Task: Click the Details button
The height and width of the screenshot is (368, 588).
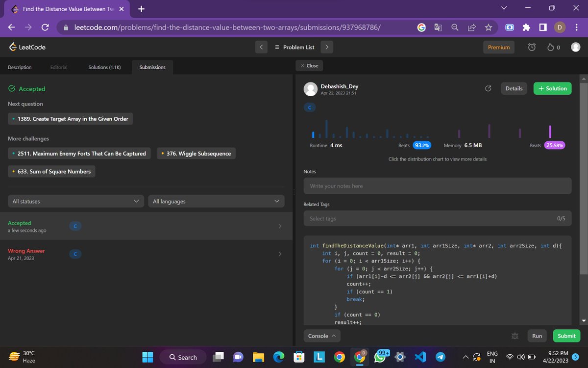Action: [x=514, y=88]
